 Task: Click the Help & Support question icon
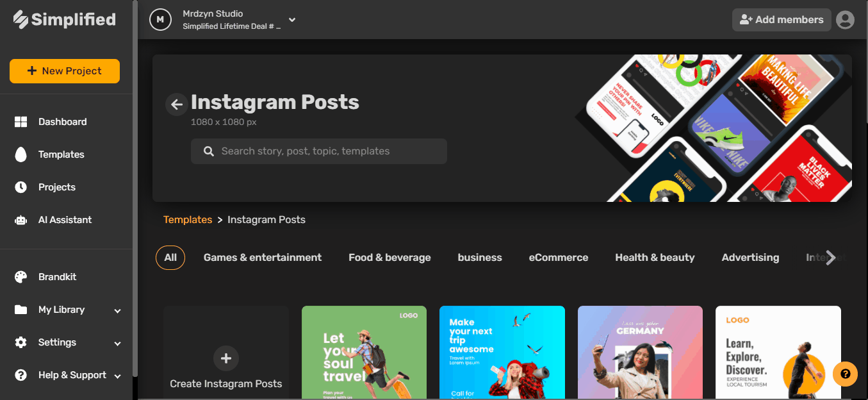(20, 375)
